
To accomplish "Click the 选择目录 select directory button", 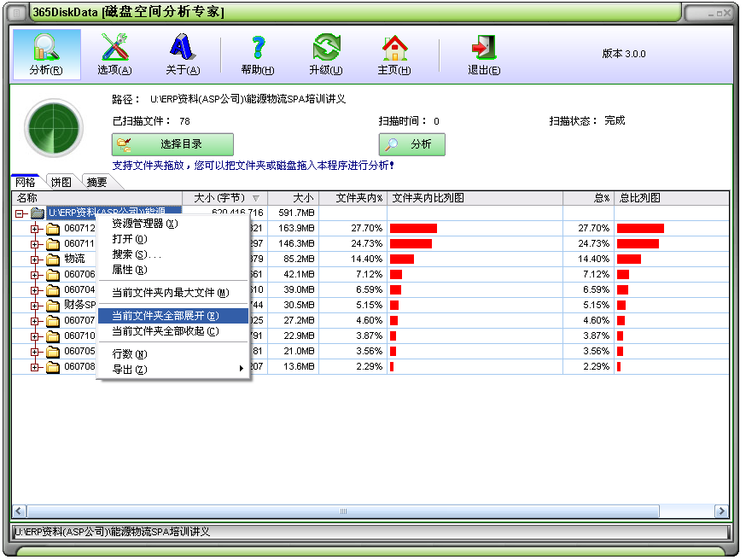I will pos(172,144).
